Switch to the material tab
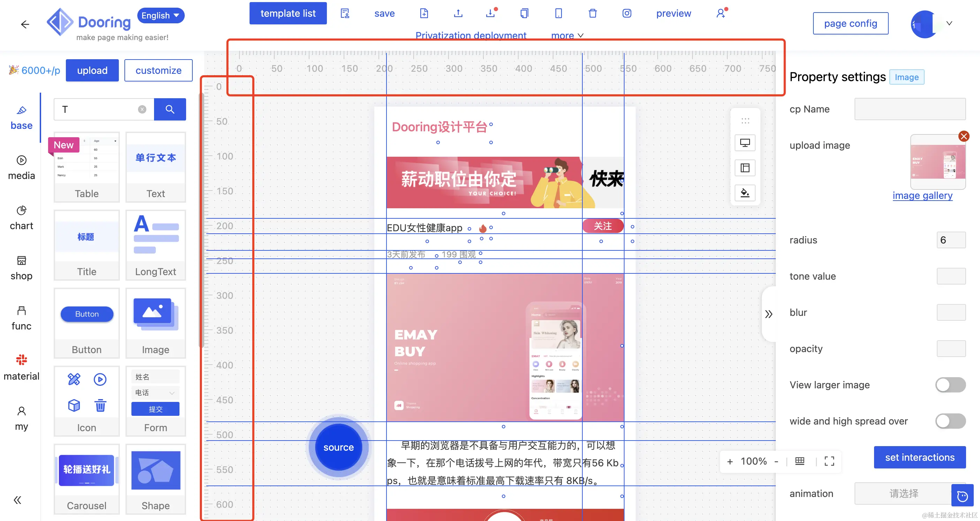The height and width of the screenshot is (521, 980). (x=21, y=368)
